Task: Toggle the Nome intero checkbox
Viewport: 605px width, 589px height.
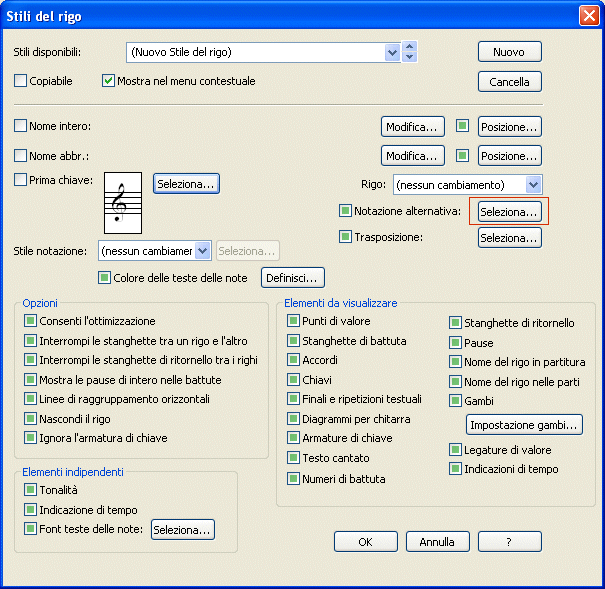Action: click(x=21, y=126)
